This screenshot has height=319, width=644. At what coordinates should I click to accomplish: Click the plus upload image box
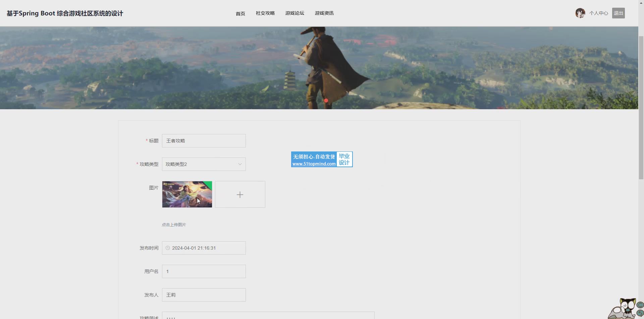click(240, 194)
